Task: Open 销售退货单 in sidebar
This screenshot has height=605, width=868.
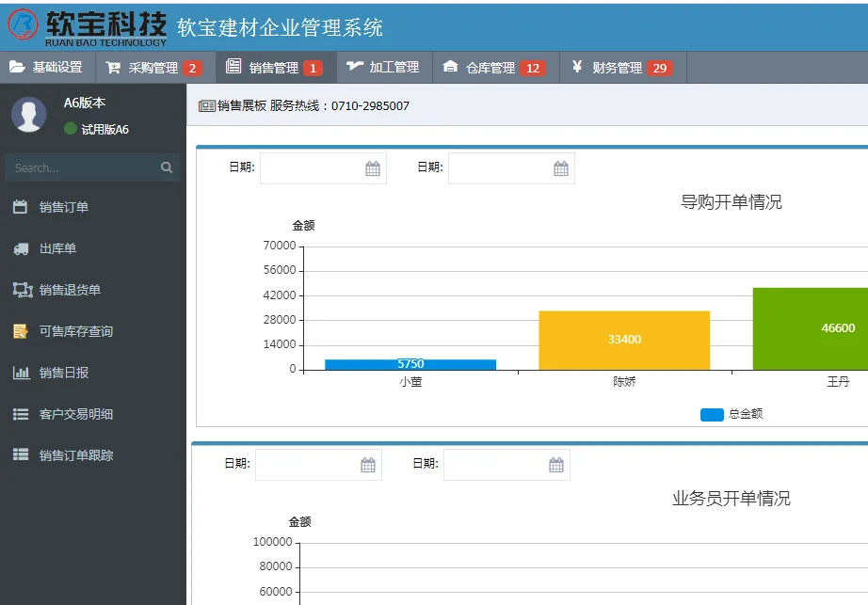Action: [93, 290]
